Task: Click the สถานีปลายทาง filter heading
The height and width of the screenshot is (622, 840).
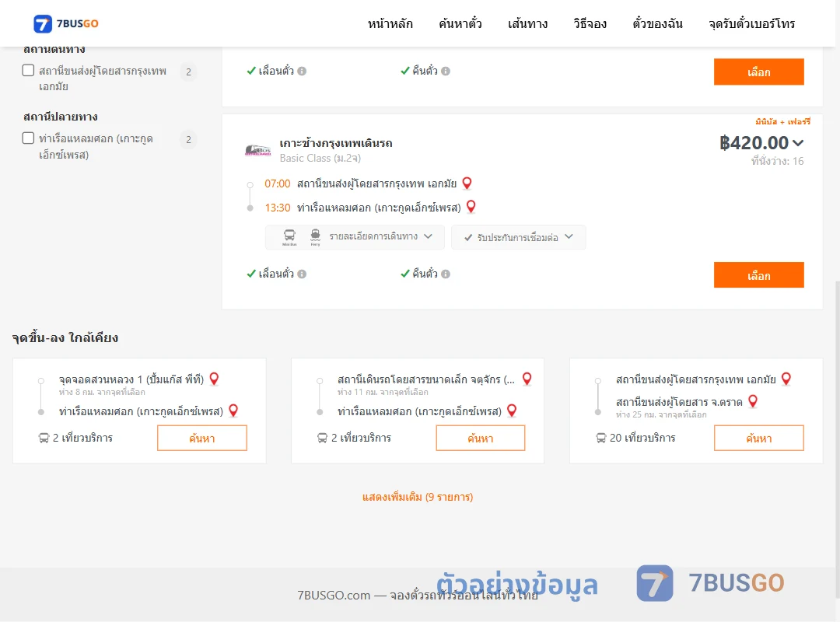Action: (61, 117)
